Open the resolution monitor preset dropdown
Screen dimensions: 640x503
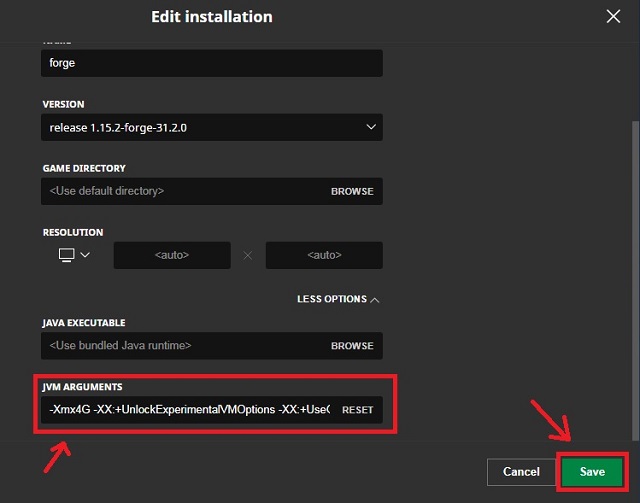74,255
